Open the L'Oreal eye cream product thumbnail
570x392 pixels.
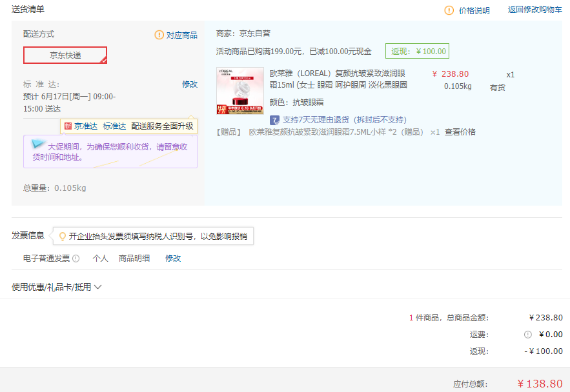(x=240, y=91)
